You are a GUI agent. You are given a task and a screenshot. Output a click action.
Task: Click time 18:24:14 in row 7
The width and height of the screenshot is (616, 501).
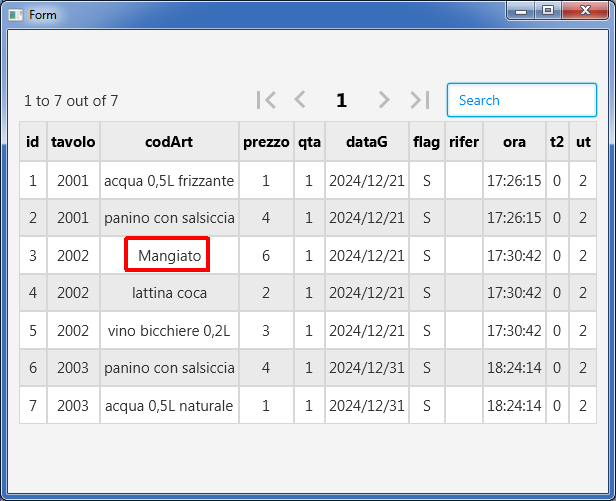click(x=514, y=406)
